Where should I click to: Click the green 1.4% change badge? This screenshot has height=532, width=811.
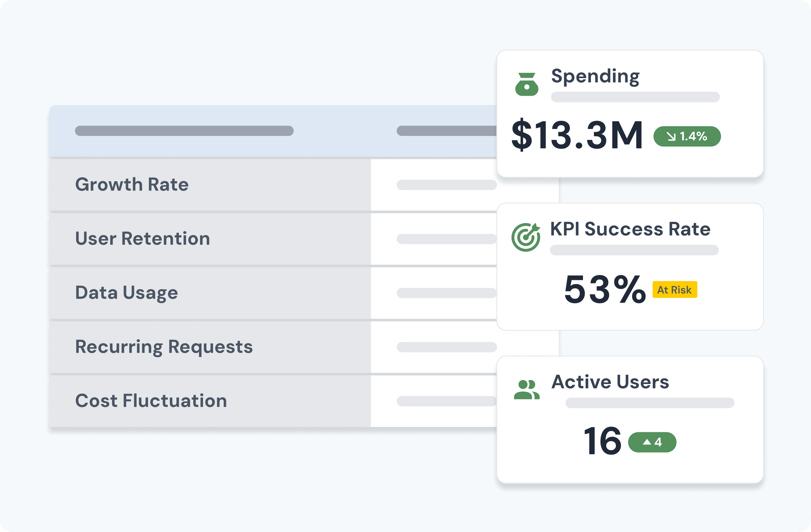pos(687,136)
